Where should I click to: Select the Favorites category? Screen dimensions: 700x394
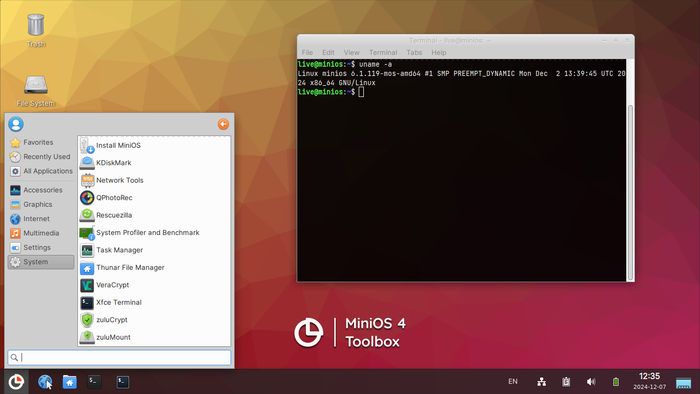click(41, 142)
